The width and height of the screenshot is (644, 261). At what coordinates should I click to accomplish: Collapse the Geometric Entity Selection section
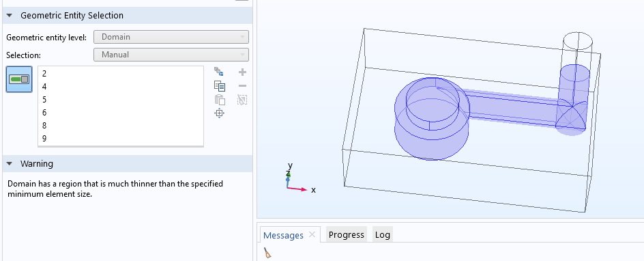tap(9, 16)
